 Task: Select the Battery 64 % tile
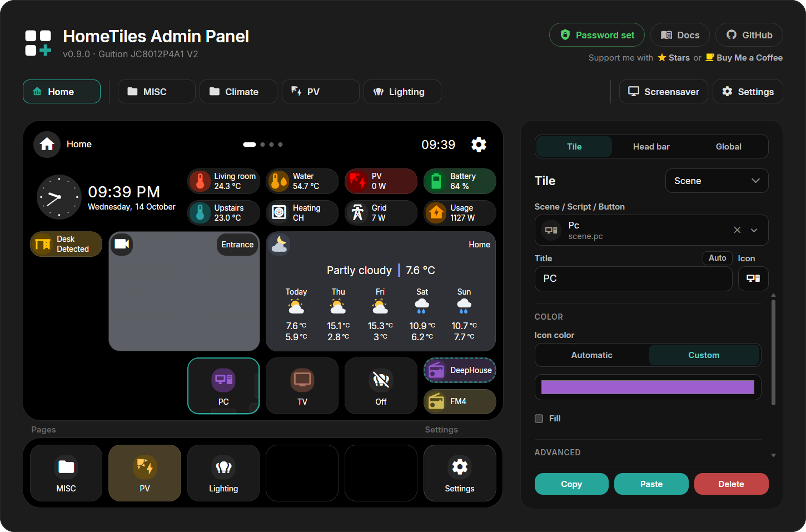coord(460,181)
